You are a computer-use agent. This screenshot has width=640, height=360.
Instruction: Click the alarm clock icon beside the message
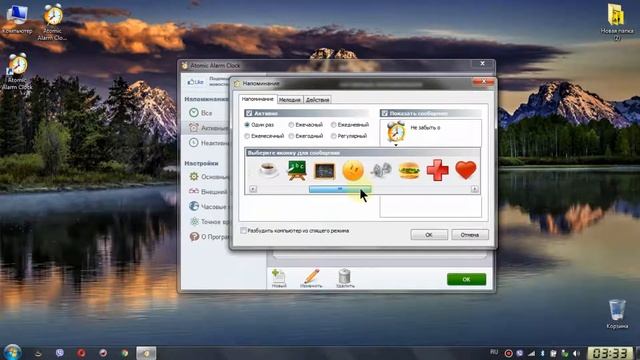(396, 132)
